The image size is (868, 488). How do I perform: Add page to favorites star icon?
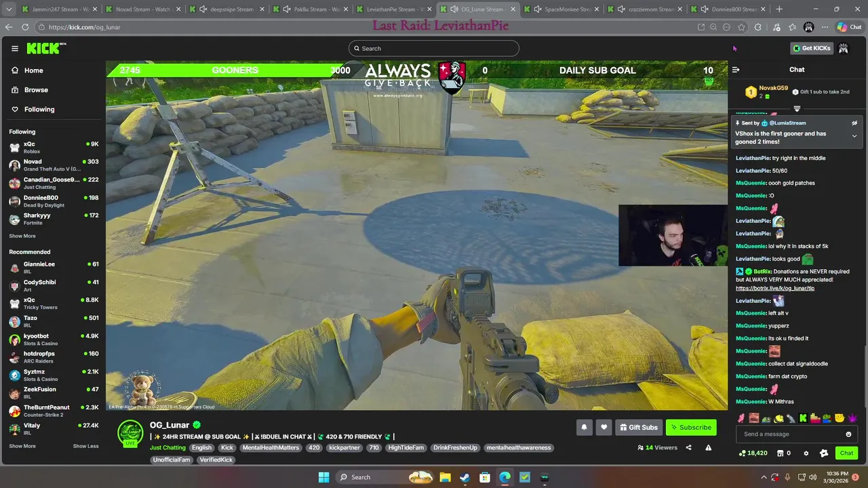(741, 27)
